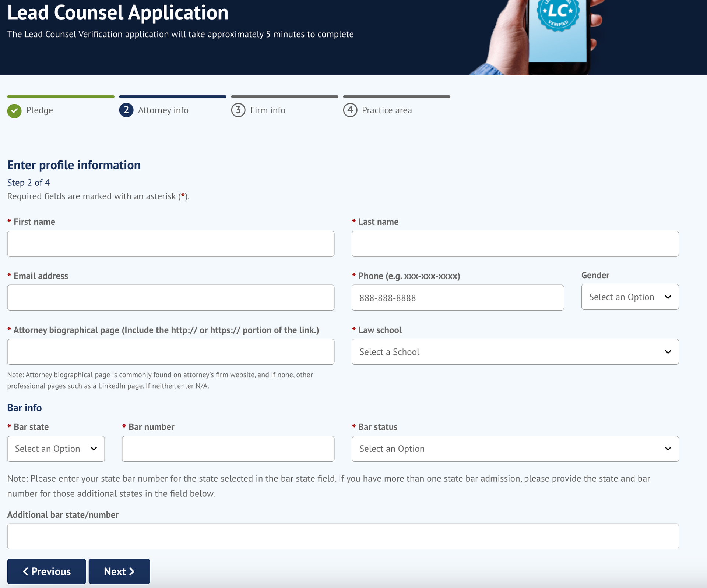Click the step 3 circle icon
The height and width of the screenshot is (588, 707).
point(238,110)
